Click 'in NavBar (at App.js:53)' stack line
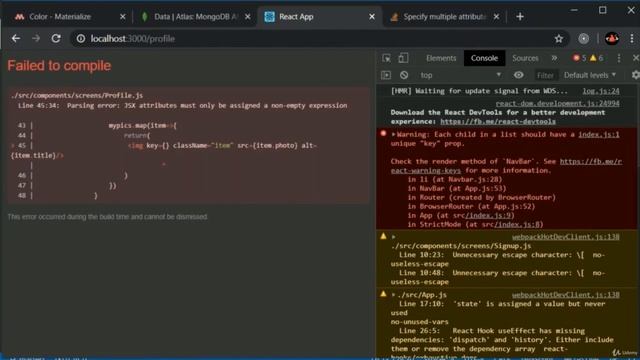 (457, 188)
